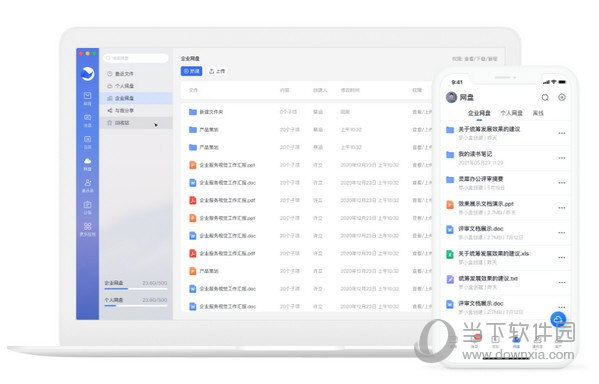Tap the floating cloud upload button on phone
599x384 pixels.
558,319
